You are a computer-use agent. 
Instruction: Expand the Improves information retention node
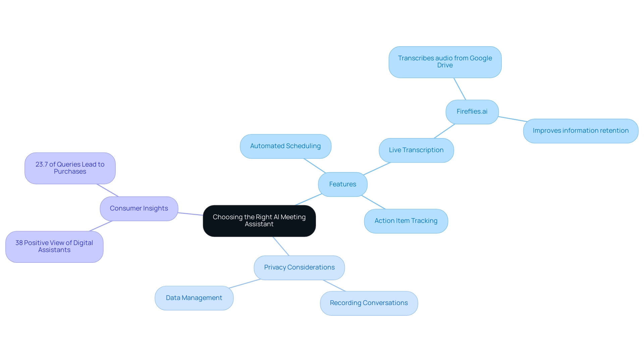(x=581, y=130)
